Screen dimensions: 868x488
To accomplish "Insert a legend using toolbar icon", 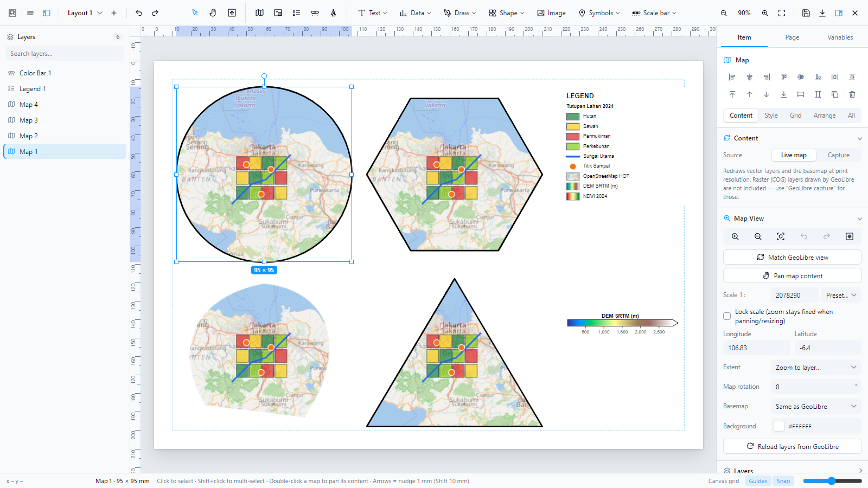I will [x=296, y=13].
